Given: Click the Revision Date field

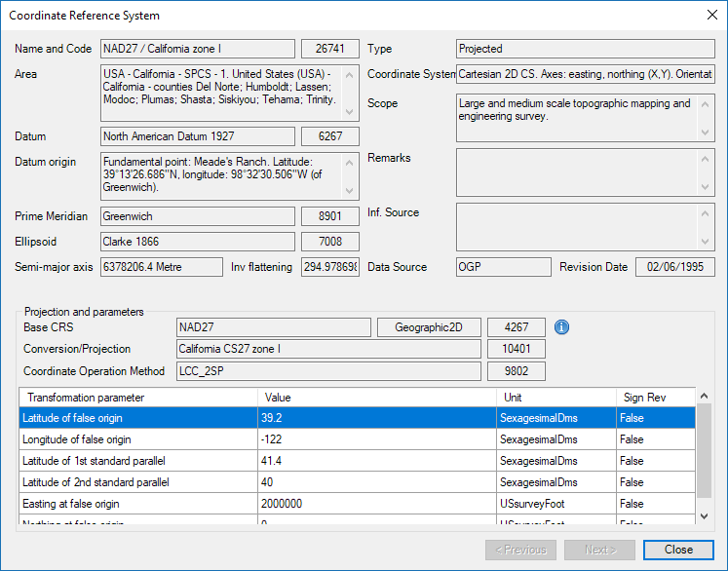Looking at the screenshot, I should 675,267.
